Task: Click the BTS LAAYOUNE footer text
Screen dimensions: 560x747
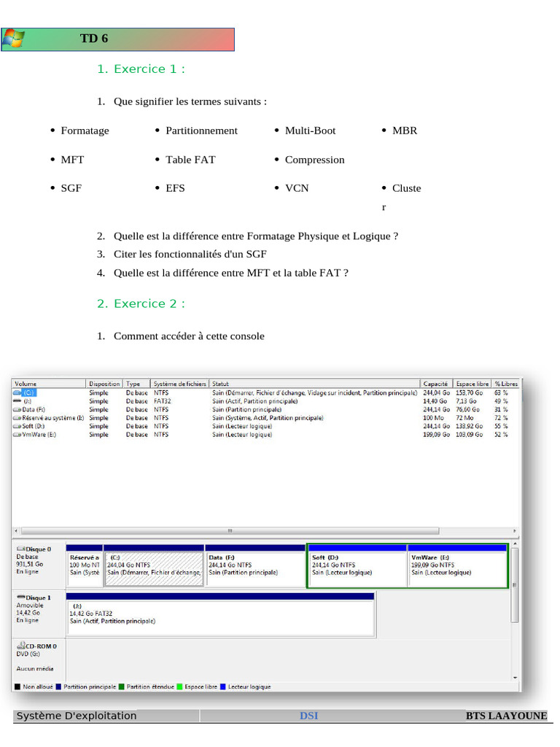Action: [506, 716]
